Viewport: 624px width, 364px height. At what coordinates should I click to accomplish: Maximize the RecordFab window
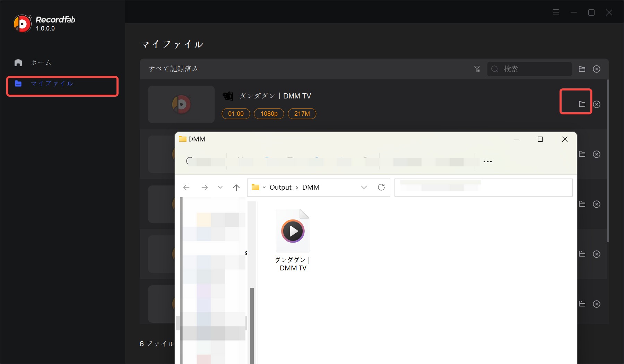(x=591, y=12)
